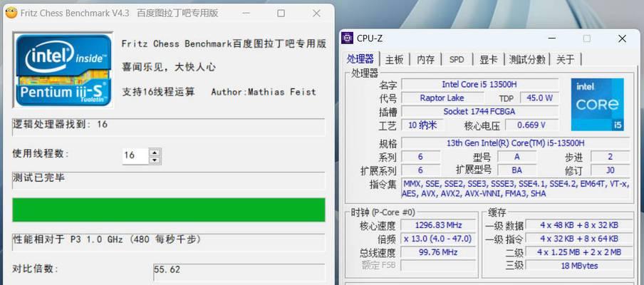
Task: Decrease thread count with the down arrow
Action: coord(155,160)
